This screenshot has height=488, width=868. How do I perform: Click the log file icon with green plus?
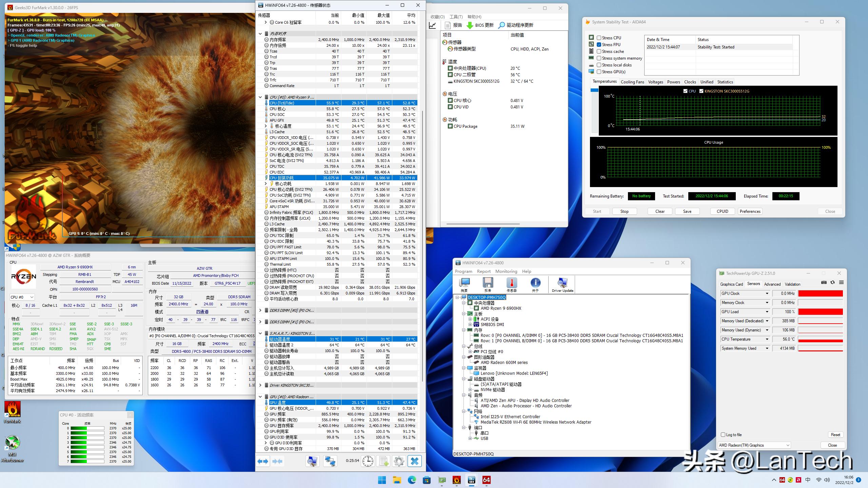383,461
